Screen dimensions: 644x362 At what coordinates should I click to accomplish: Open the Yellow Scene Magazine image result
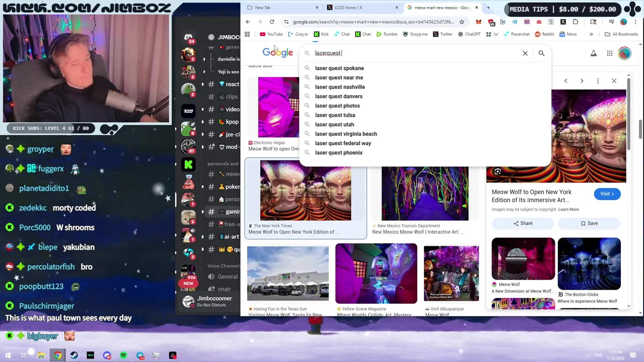pyautogui.click(x=376, y=274)
